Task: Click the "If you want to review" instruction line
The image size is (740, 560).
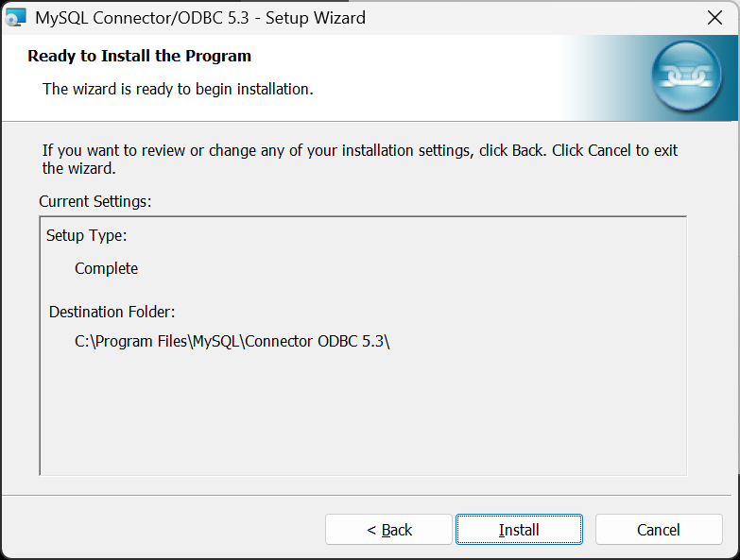Action: click(x=359, y=150)
